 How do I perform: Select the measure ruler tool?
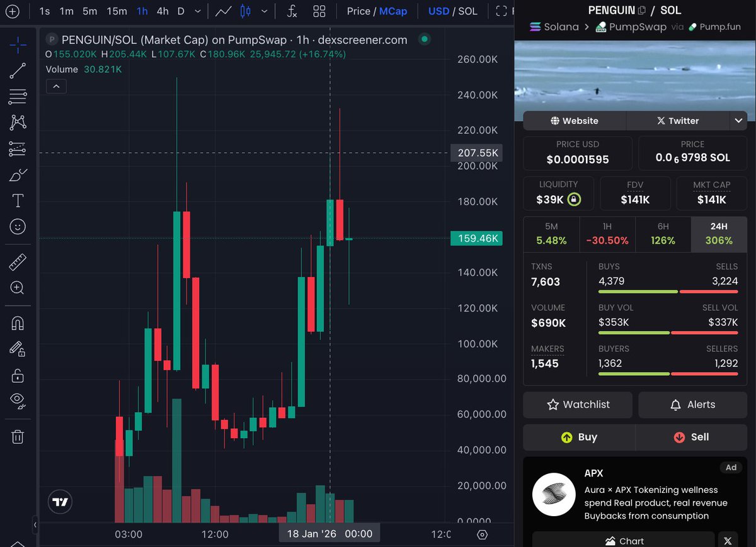point(17,261)
